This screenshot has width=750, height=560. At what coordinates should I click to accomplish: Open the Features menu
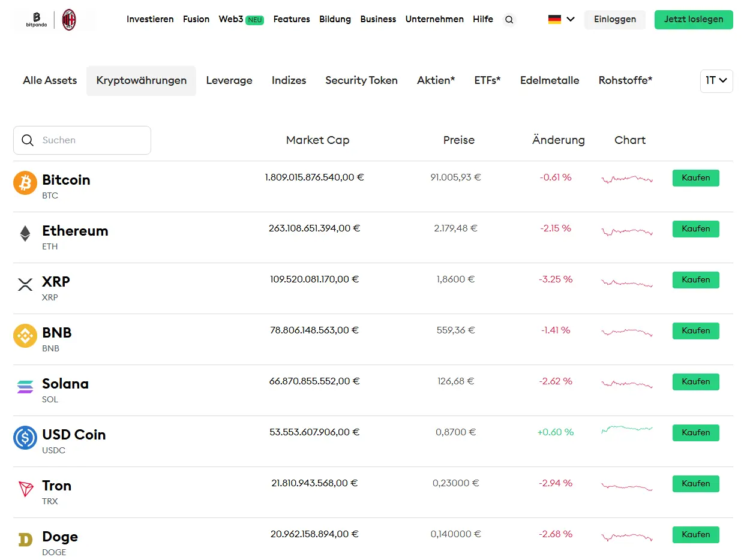click(292, 19)
